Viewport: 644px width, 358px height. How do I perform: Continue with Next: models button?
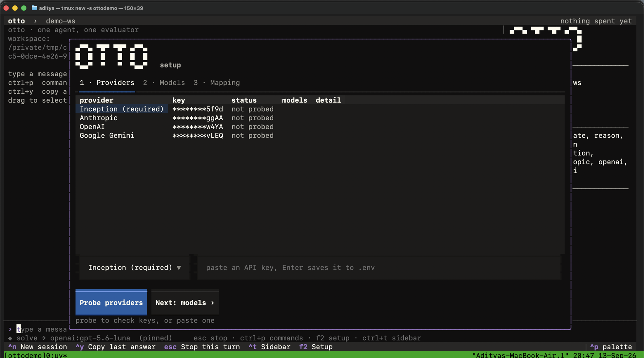[185, 303]
